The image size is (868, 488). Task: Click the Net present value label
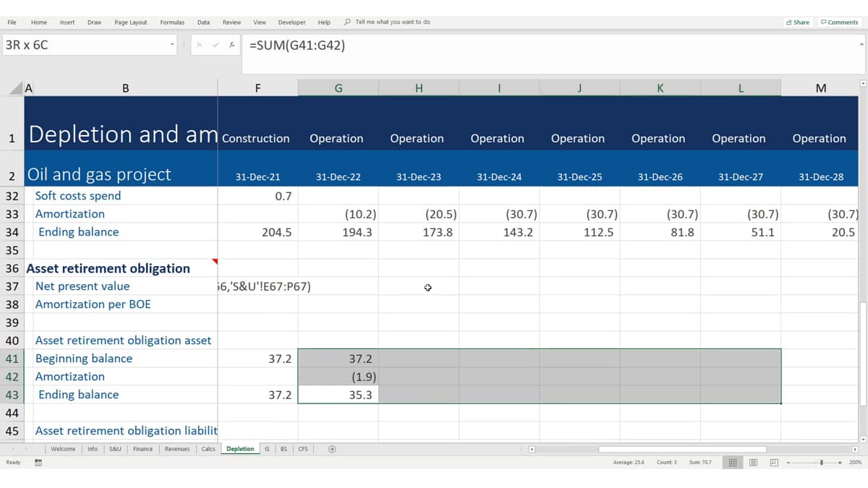(x=82, y=286)
